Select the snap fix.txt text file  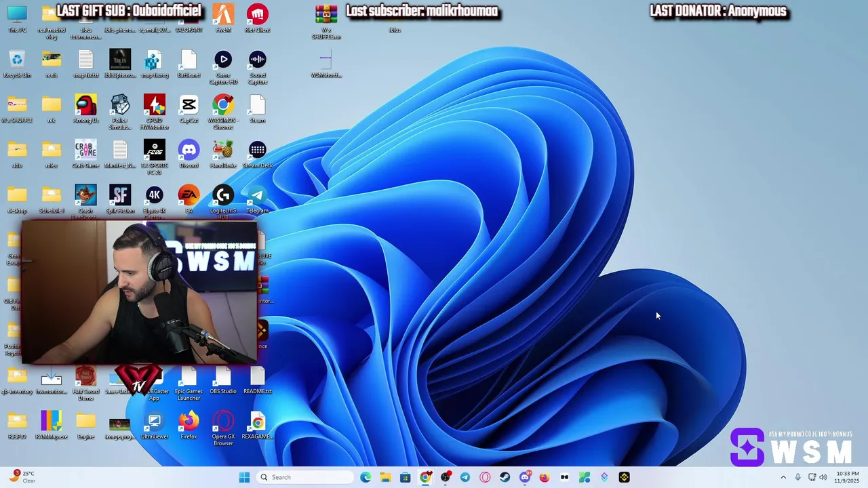click(85, 64)
